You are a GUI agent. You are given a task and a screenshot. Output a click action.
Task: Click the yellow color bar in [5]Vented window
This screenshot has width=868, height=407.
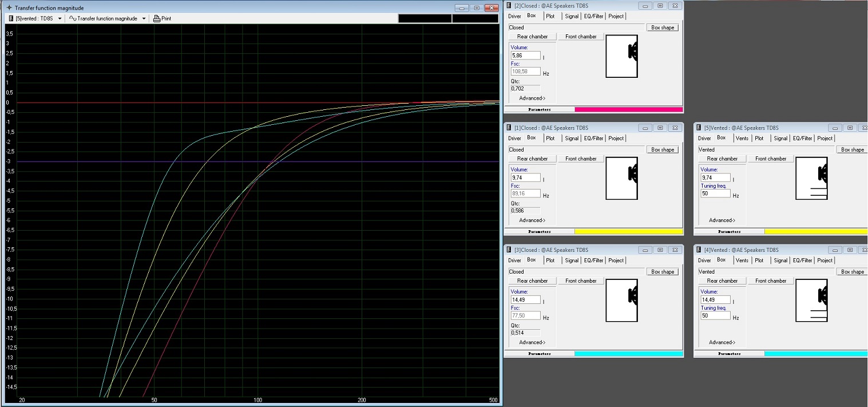[816, 231]
